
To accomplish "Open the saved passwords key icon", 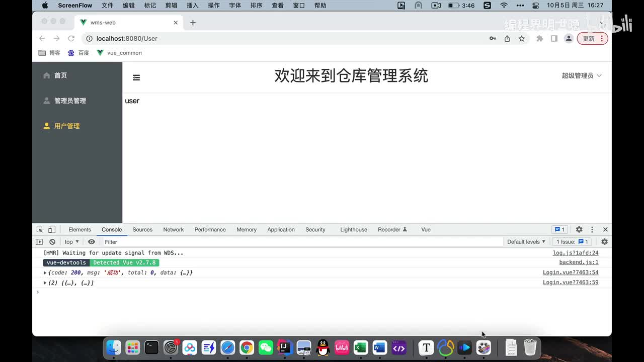I will point(493,38).
